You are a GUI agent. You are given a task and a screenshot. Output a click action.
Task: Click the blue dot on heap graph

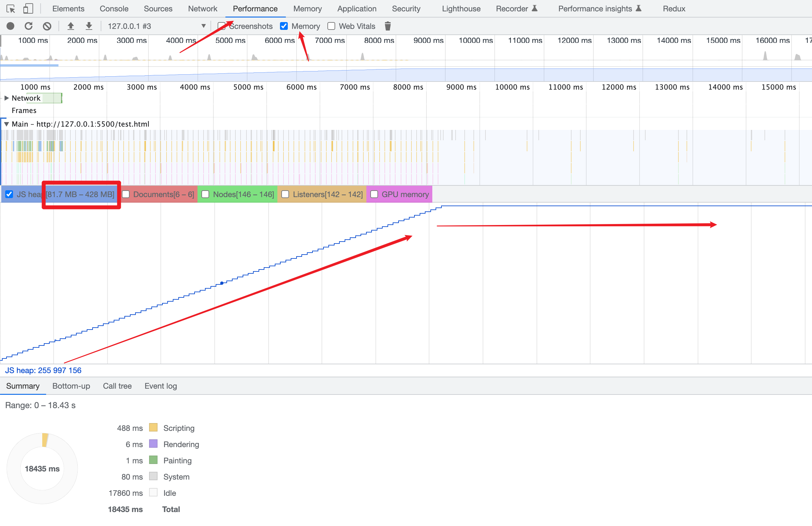tap(222, 283)
